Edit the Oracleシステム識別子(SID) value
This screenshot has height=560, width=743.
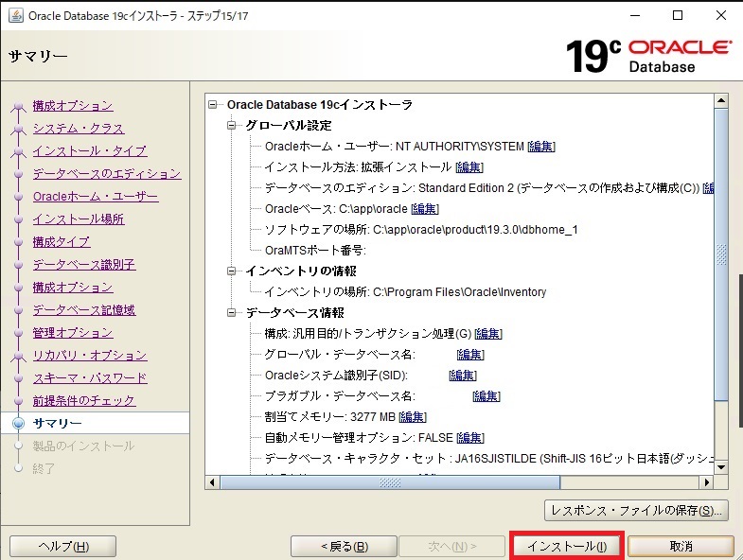[463, 376]
